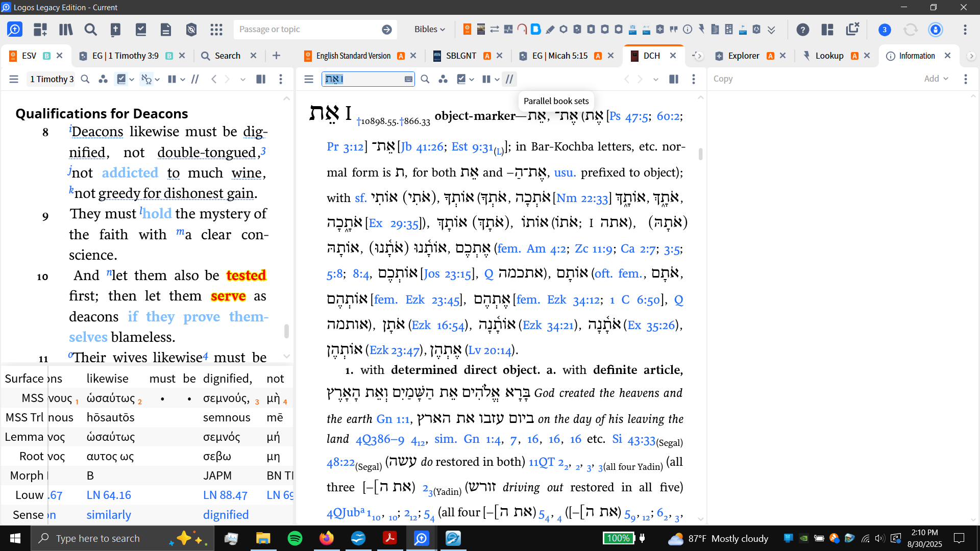
Task: Toggle reading plan checkbox icon in ESV panel
Action: tap(121, 79)
